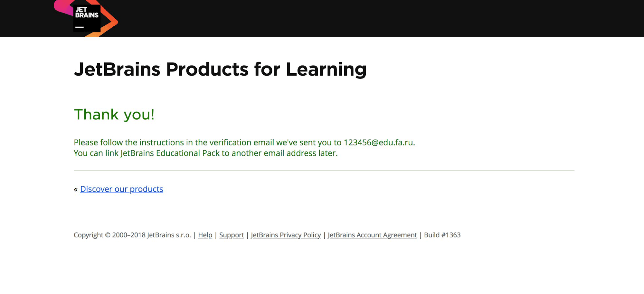Image resolution: width=644 pixels, height=294 pixels.
Task: Click the empty black header bar area
Action: pyautogui.click(x=354, y=18)
